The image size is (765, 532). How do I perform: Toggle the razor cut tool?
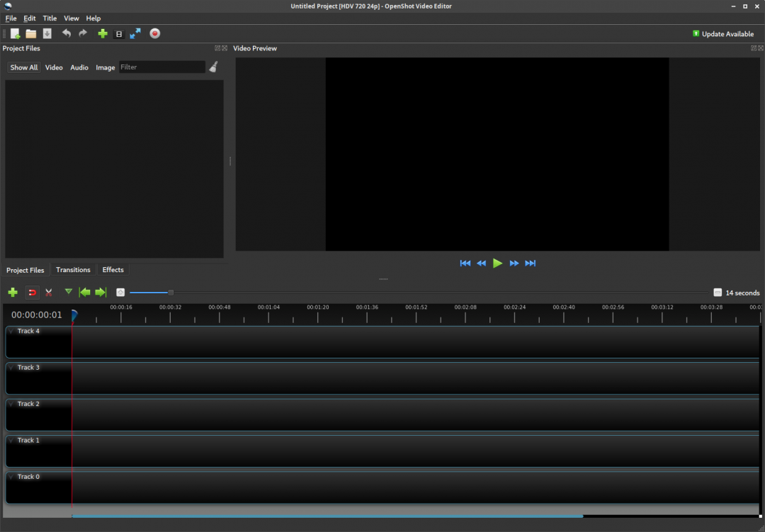48,293
